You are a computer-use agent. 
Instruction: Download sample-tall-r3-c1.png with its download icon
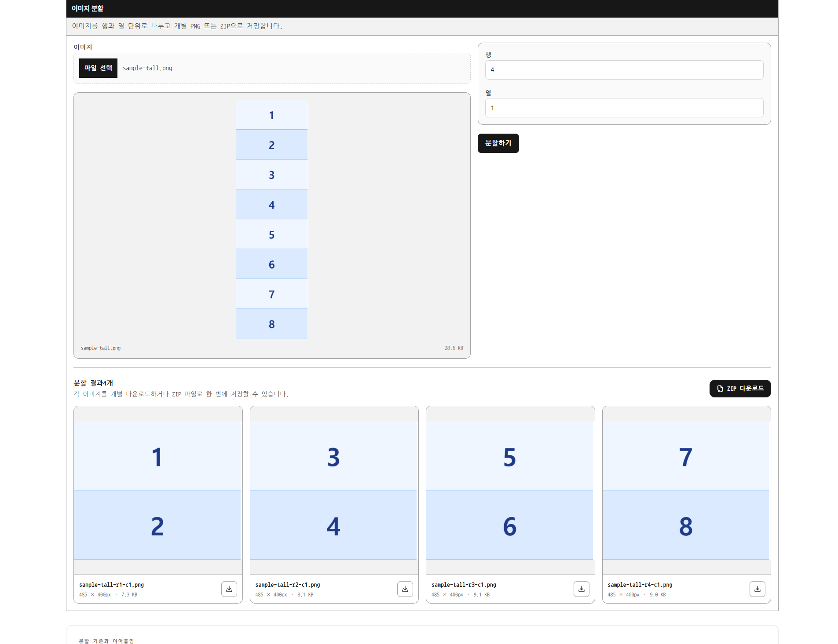(x=581, y=589)
